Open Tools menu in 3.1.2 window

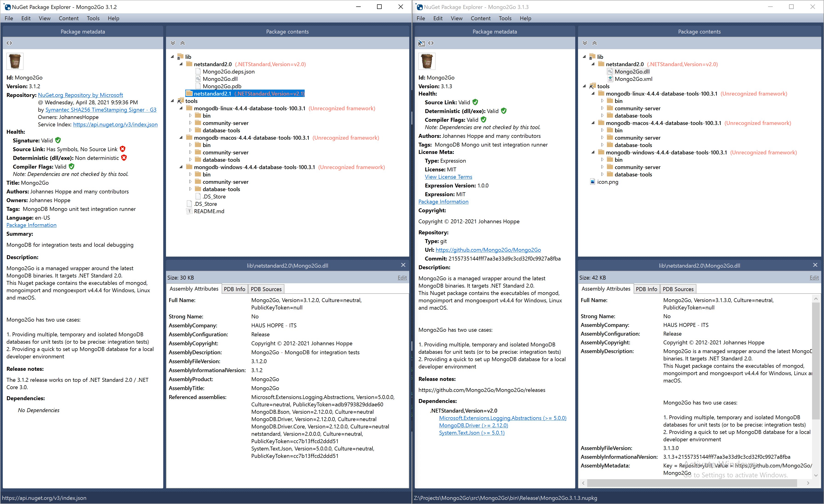(93, 18)
